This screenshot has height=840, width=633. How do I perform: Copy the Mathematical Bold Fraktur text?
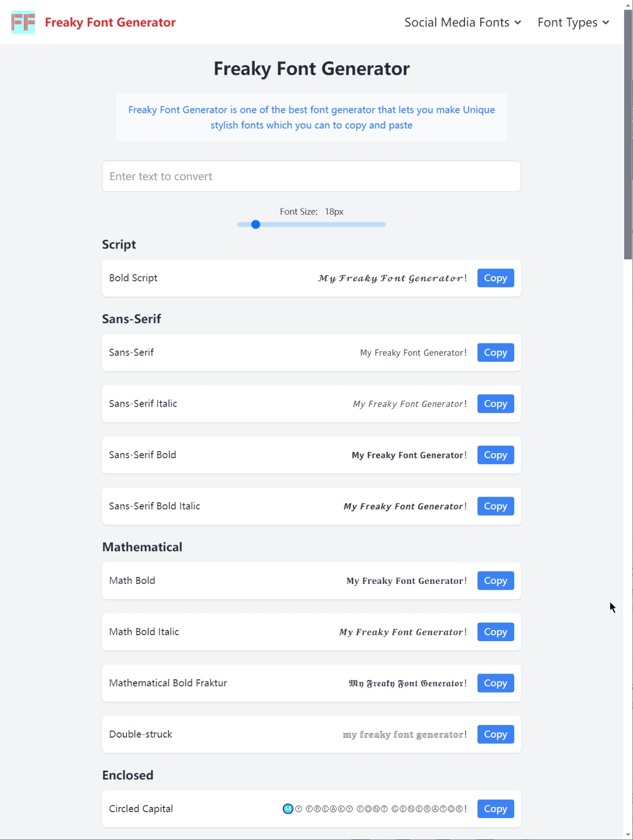tap(495, 683)
